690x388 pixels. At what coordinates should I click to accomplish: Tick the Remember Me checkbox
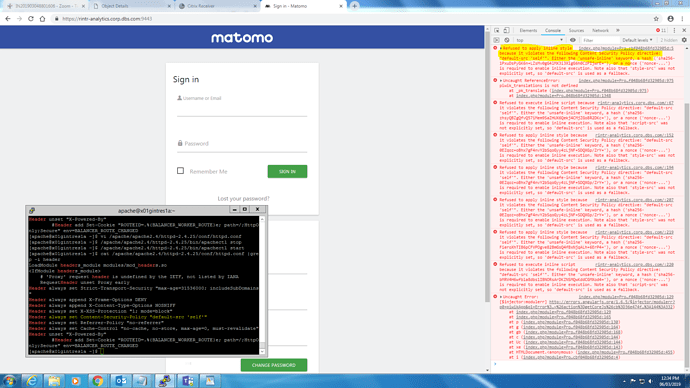click(180, 171)
